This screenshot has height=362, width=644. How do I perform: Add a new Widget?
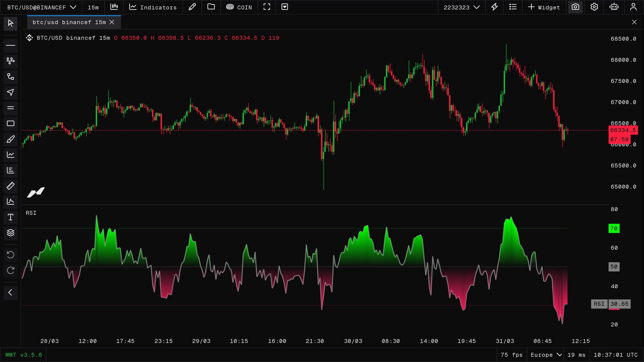(544, 7)
